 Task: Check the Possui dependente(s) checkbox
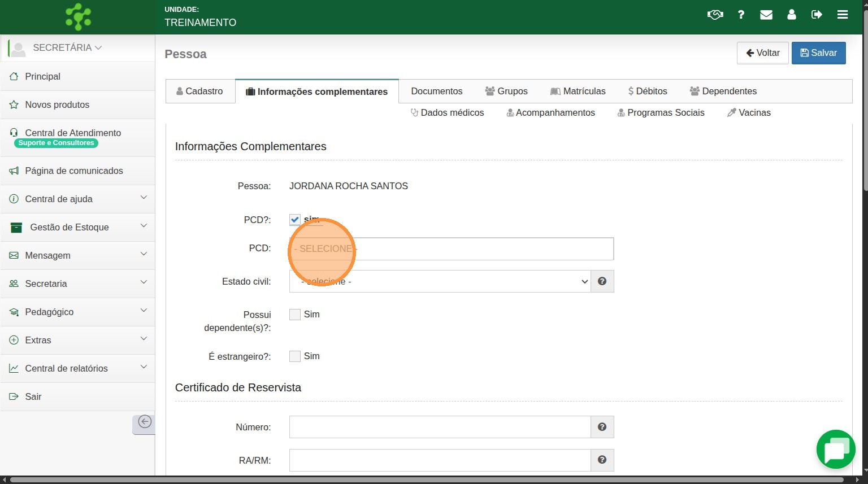click(x=295, y=315)
